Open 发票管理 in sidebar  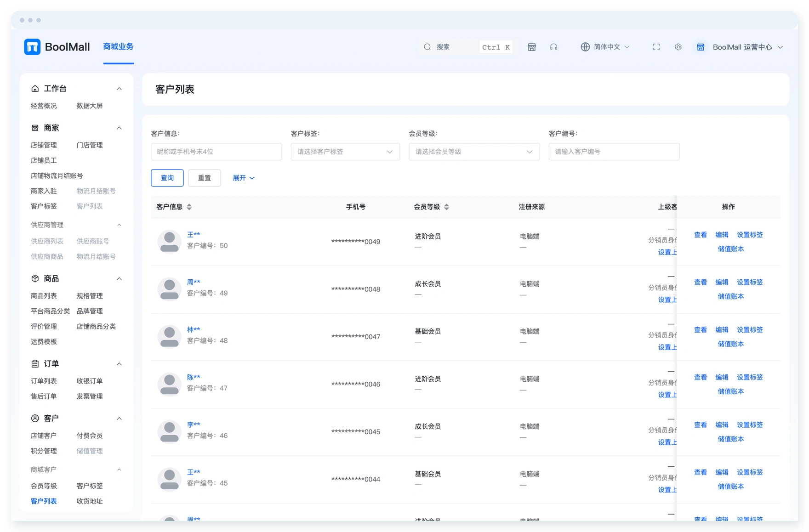[x=90, y=396]
